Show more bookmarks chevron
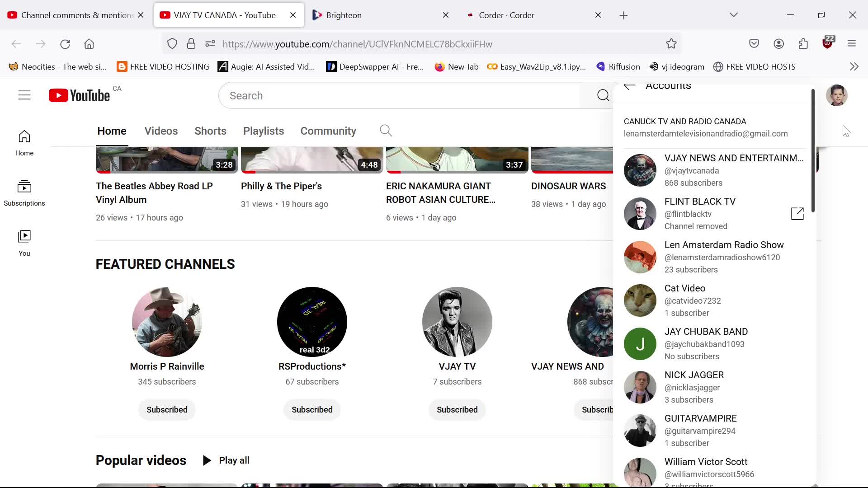Viewport: 868px width, 488px height. point(854,66)
